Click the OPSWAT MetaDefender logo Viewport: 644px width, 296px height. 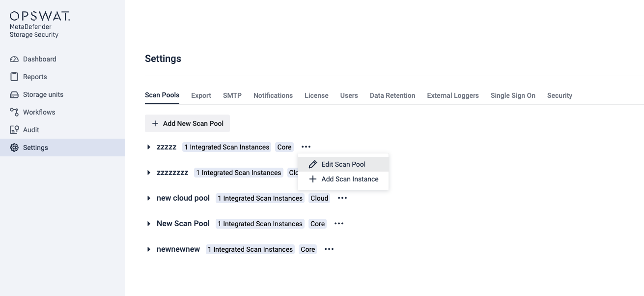[x=40, y=25]
